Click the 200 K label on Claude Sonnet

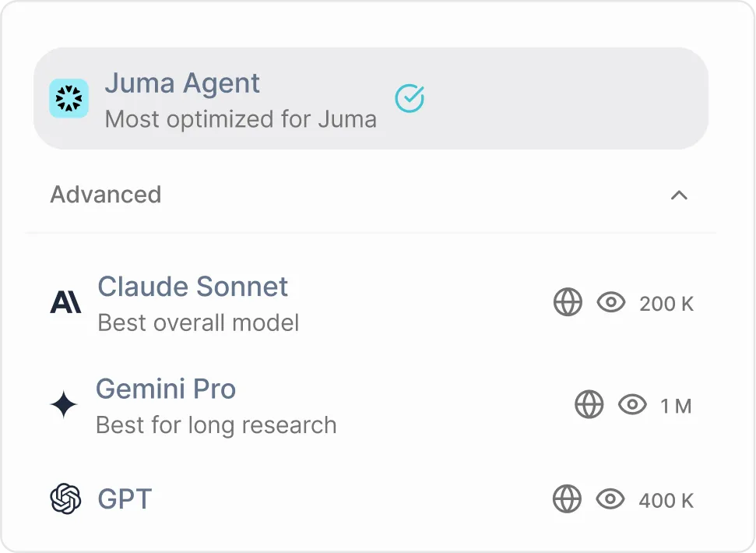click(666, 304)
